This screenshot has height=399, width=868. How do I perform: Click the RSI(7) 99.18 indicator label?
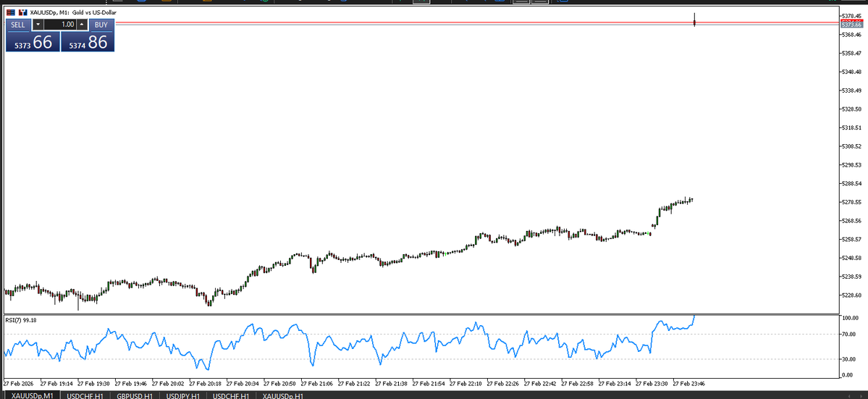click(21, 320)
